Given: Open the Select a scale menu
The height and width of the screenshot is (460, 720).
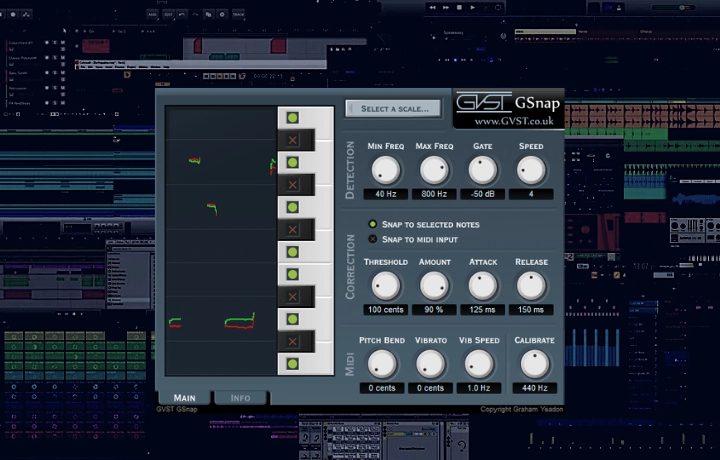Looking at the screenshot, I should tap(393, 109).
